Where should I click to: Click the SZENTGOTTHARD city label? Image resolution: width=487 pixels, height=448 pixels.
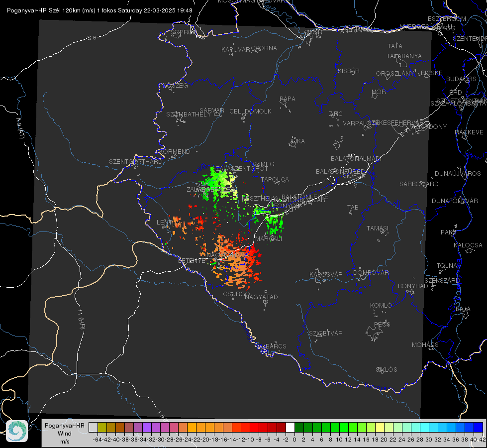coord(136,162)
